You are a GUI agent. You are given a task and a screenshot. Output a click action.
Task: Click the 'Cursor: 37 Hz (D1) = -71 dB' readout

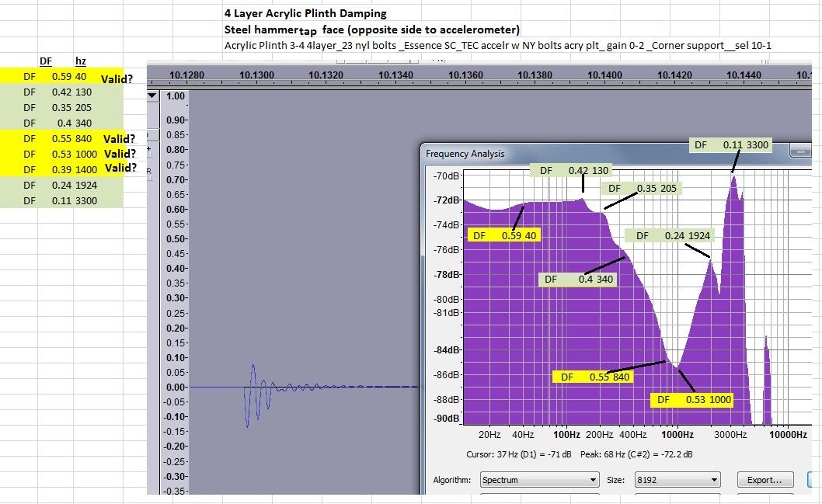point(518,454)
